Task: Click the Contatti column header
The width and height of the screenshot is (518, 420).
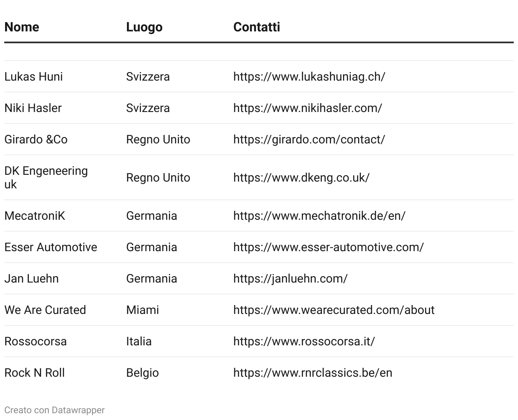Action: click(x=256, y=27)
